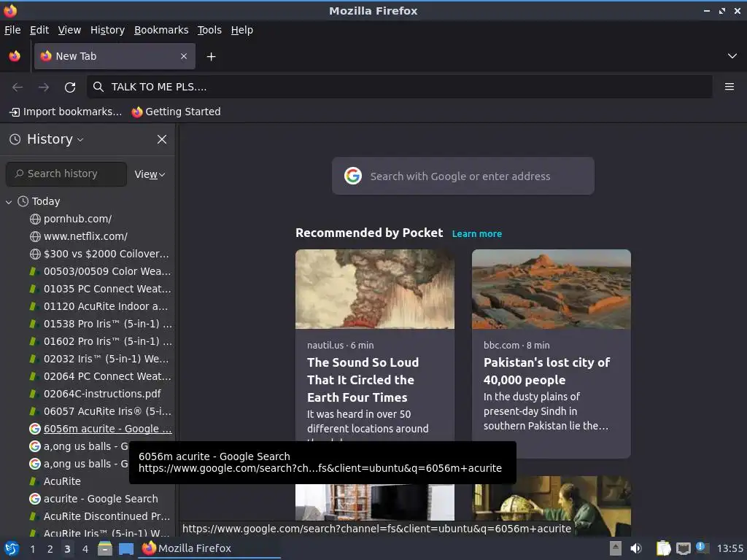747x560 pixels.
Task: Open the View menu in menu bar
Action: (x=69, y=30)
